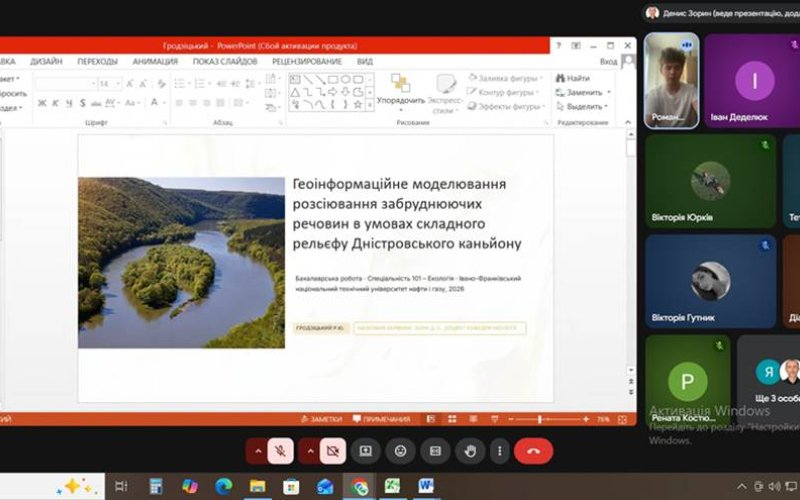Click the clear formatting icon
800x500 pixels.
162,84
